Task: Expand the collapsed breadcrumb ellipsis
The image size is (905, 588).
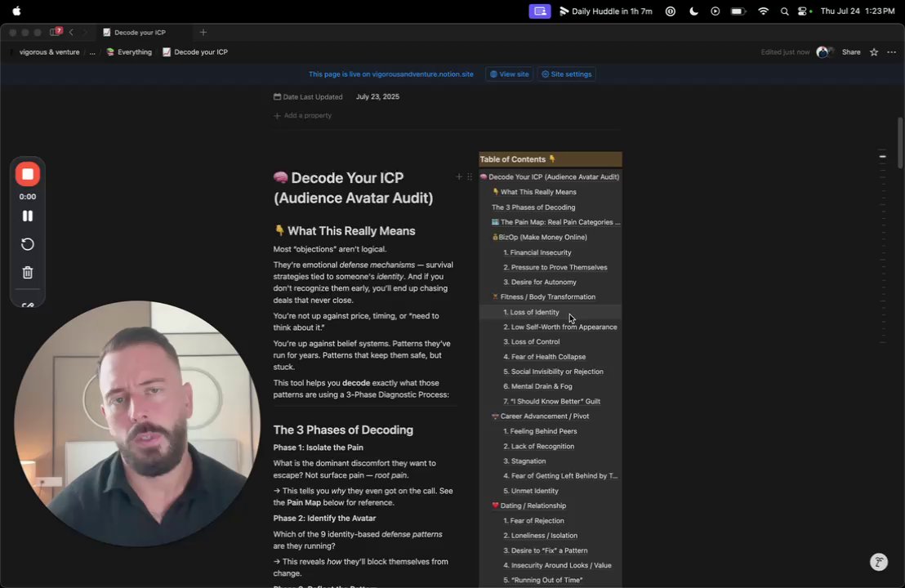Action: (x=92, y=52)
